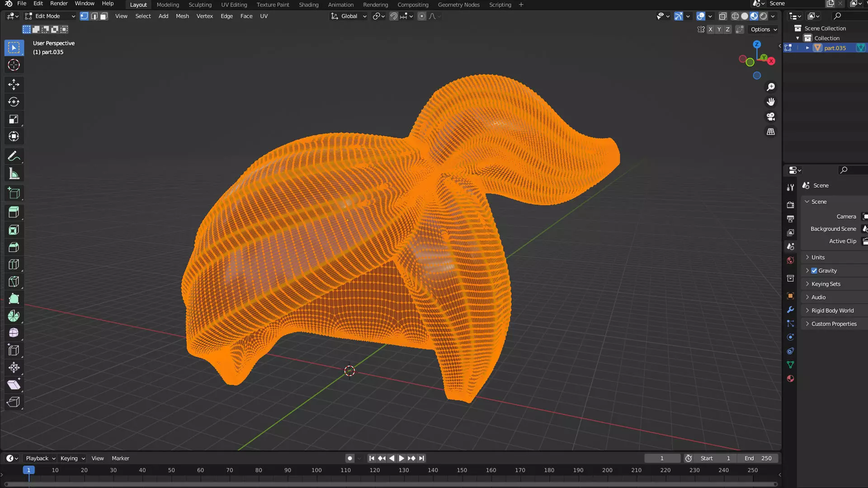This screenshot has width=868, height=488.
Task: Expand the Rigid Body World panel
Action: pyautogui.click(x=832, y=310)
